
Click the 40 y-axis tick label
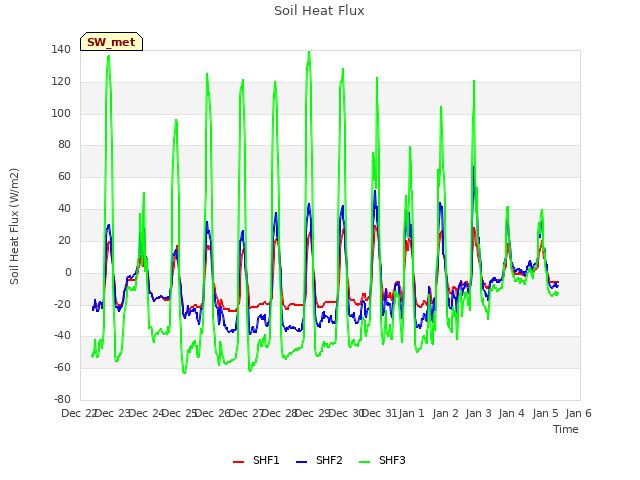[64, 208]
